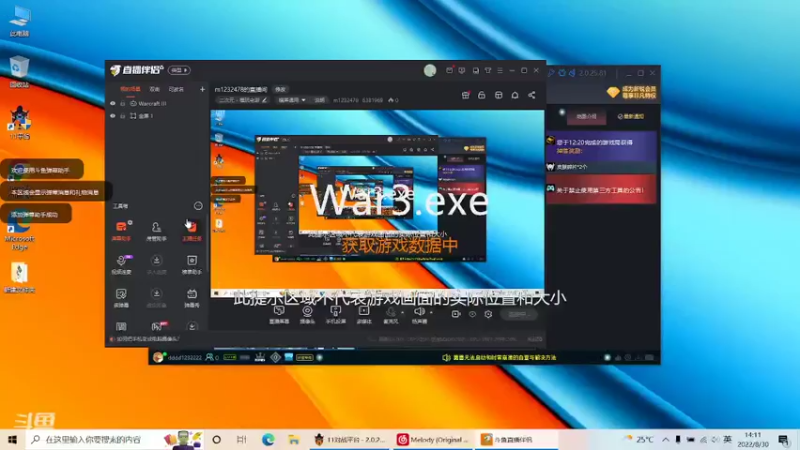The image size is (800, 450).
Task: Edit the stream category pill with pencil
Action: [242, 101]
